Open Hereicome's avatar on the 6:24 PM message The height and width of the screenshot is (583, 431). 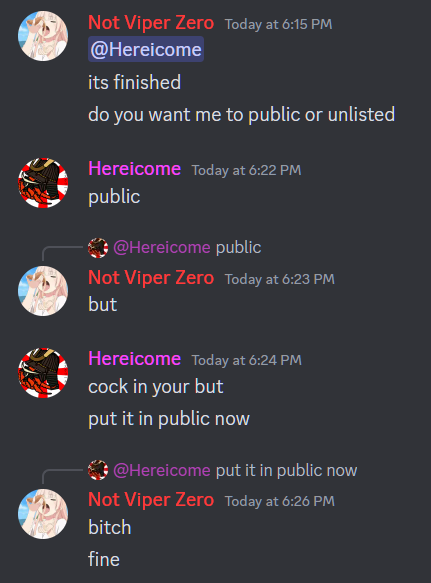(43, 373)
